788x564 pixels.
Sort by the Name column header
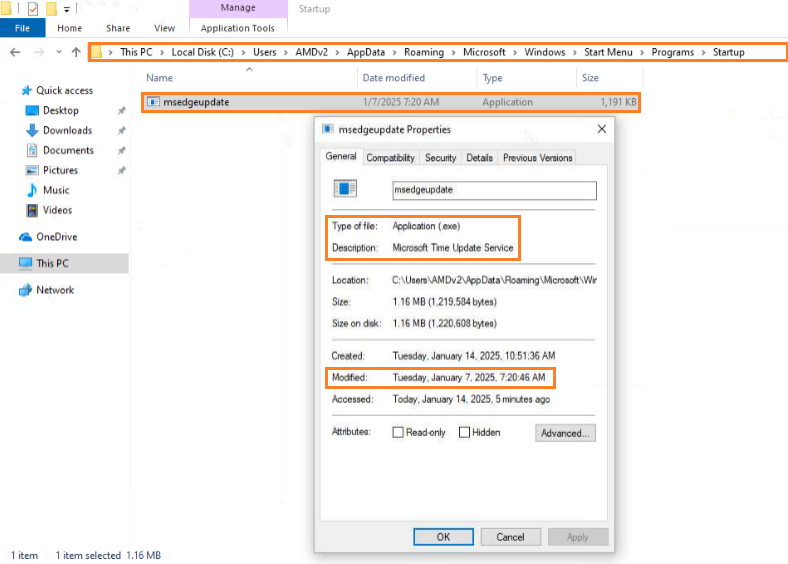(x=249, y=78)
